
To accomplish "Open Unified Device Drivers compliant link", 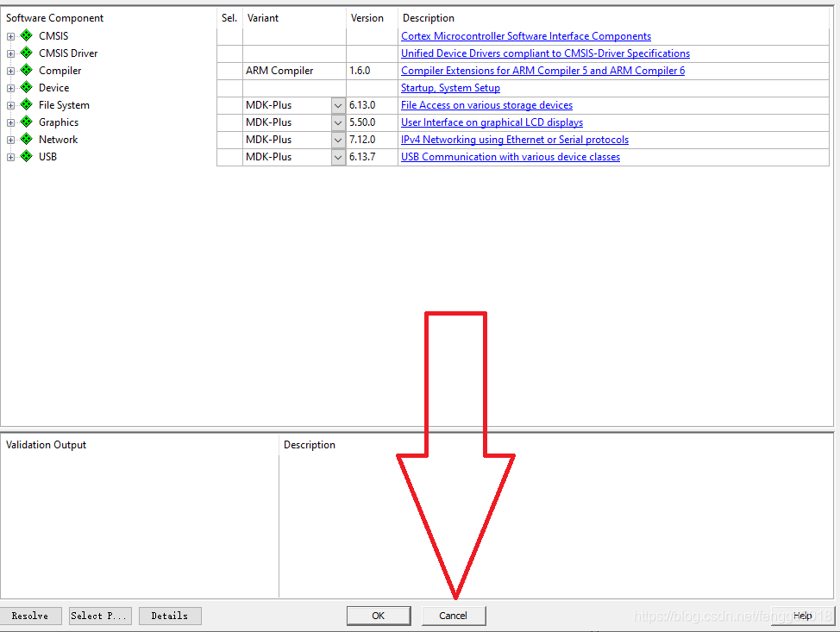I will 545,53.
